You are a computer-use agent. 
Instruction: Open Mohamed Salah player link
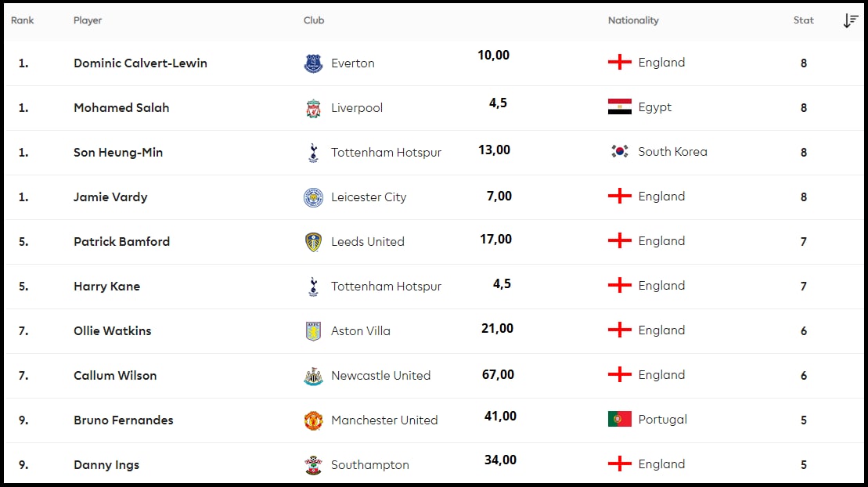pyautogui.click(x=121, y=108)
